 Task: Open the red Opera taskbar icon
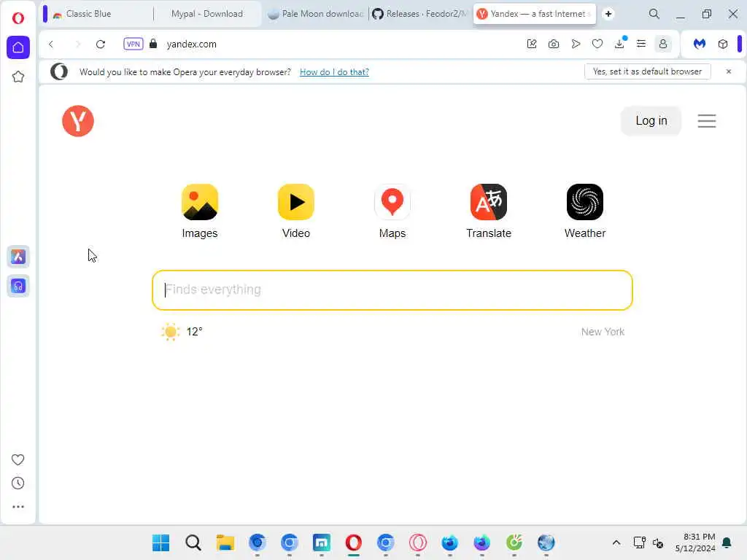tap(354, 542)
